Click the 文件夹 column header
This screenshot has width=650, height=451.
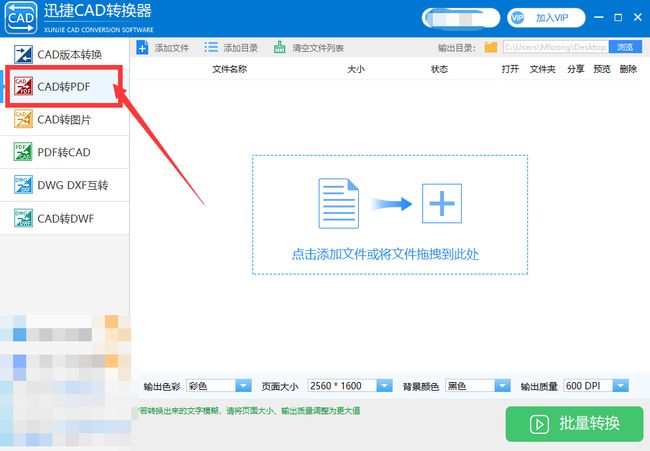pyautogui.click(x=543, y=69)
